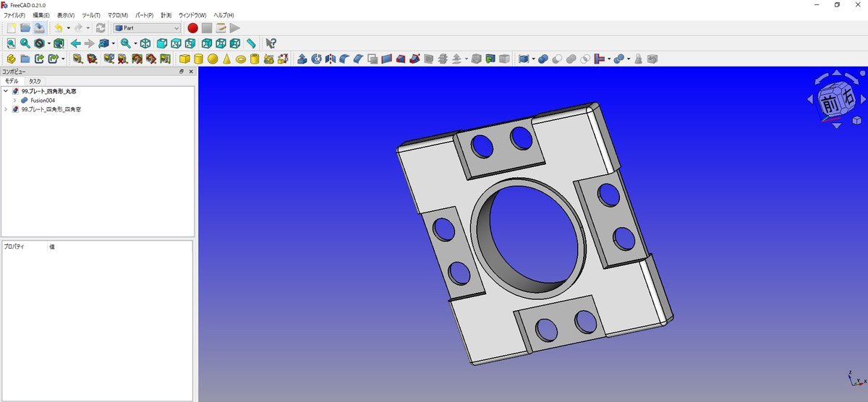Select the Measure distance ruler icon
868x402 pixels.
coord(251,43)
